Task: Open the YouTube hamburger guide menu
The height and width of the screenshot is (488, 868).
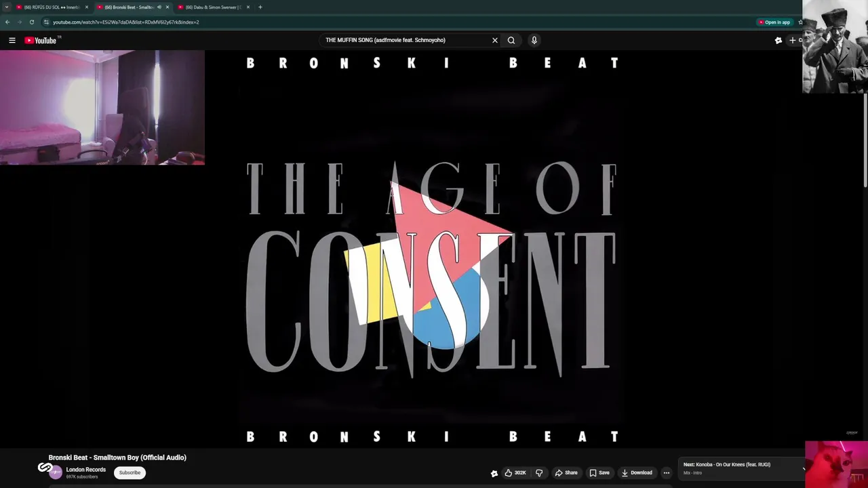Action: pyautogui.click(x=12, y=41)
